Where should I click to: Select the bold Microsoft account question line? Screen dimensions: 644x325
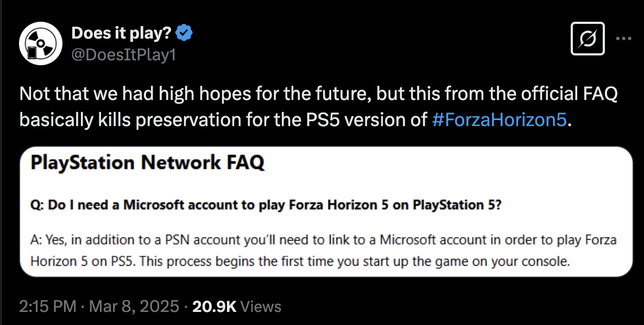[x=266, y=204]
